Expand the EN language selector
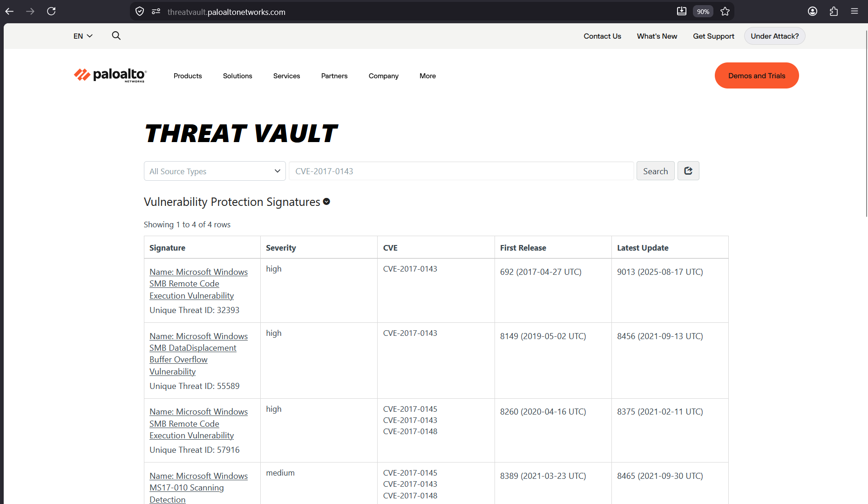Viewport: 868px width, 504px height. (x=83, y=36)
